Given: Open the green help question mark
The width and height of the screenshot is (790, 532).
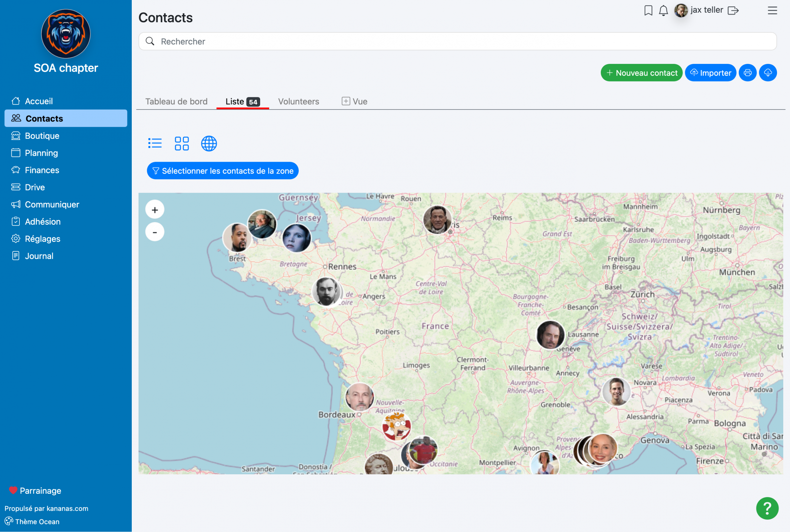Looking at the screenshot, I should tap(767, 508).
